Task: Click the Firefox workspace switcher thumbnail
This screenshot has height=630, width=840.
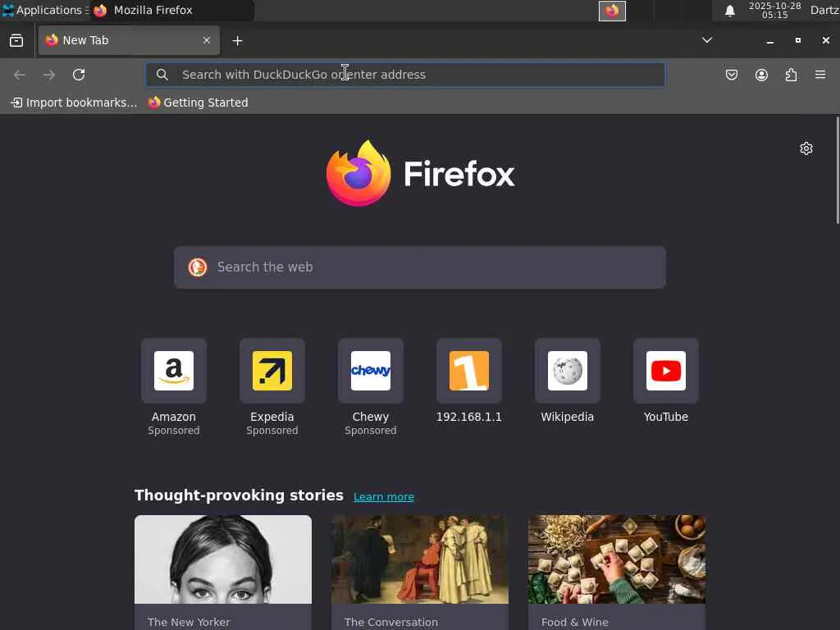Action: click(x=612, y=11)
